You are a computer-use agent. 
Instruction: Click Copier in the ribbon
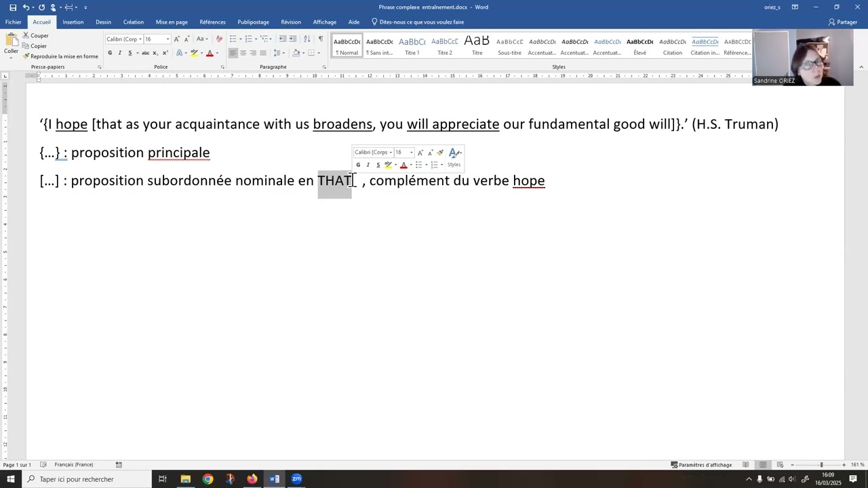35,46
